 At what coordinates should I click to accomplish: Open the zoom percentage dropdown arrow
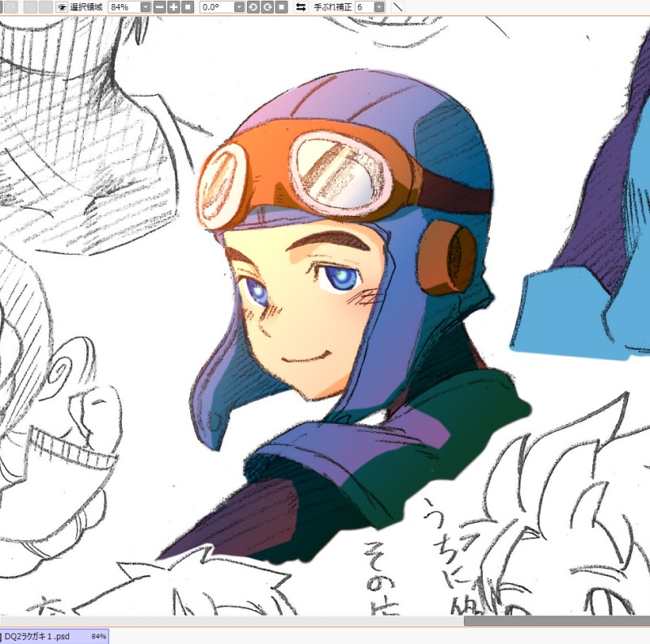(x=146, y=7)
